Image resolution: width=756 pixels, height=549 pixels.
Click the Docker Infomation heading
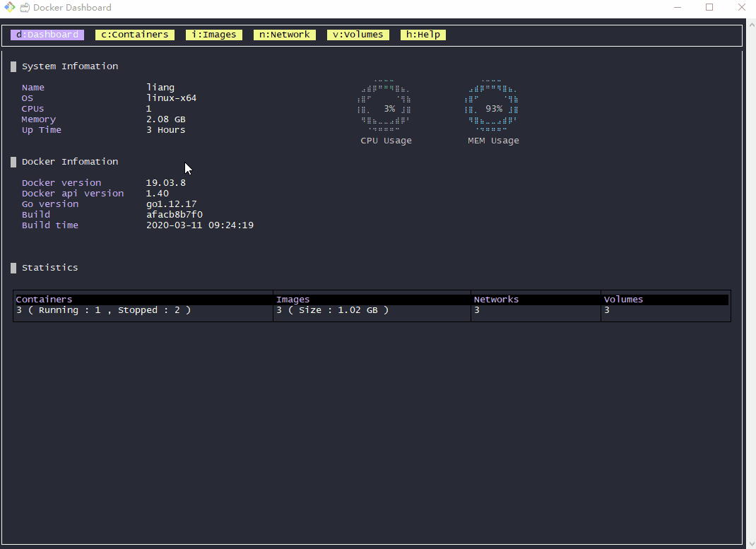[x=70, y=162]
